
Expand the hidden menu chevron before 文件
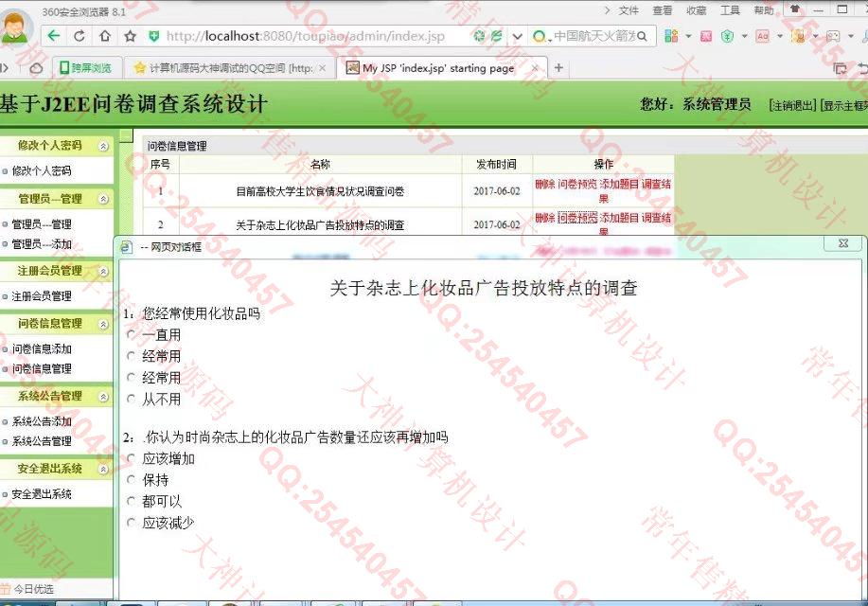point(607,10)
